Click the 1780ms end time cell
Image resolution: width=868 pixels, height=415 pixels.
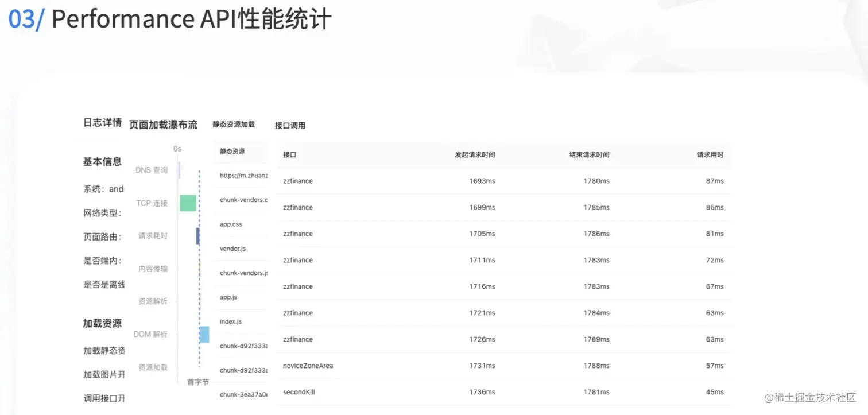(596, 181)
